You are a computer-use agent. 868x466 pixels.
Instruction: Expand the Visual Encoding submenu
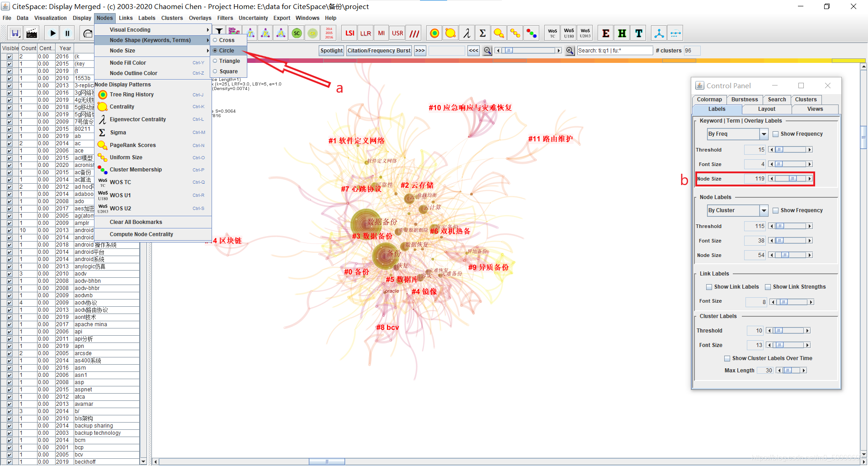[x=153, y=30]
